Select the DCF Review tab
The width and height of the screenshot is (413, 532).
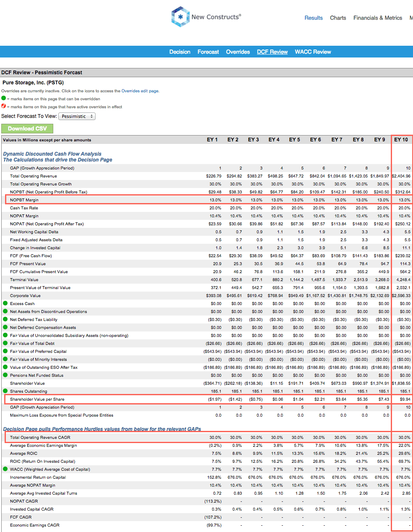273,52
